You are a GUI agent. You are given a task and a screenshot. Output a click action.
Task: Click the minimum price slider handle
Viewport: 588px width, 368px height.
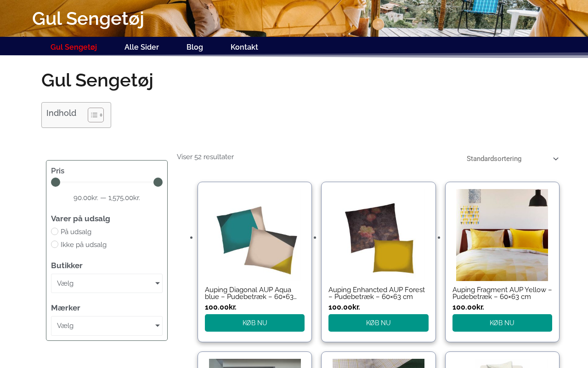point(56,182)
